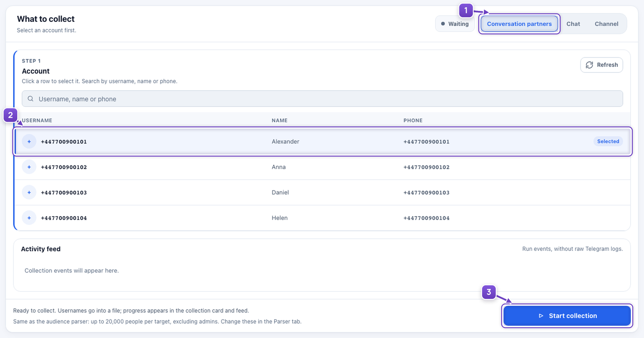Pick the name Helen
The height and width of the screenshot is (338, 644).
pyautogui.click(x=280, y=218)
